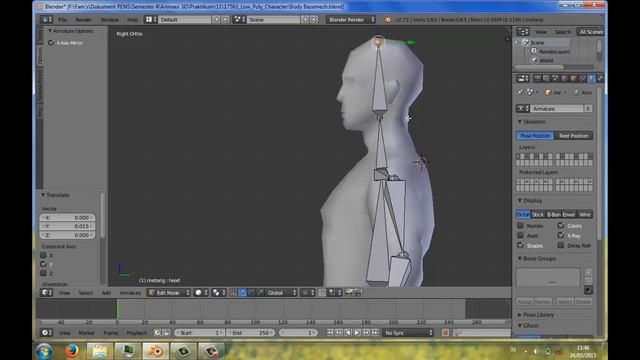Click the OpenGL render image icon

coord(349,293)
